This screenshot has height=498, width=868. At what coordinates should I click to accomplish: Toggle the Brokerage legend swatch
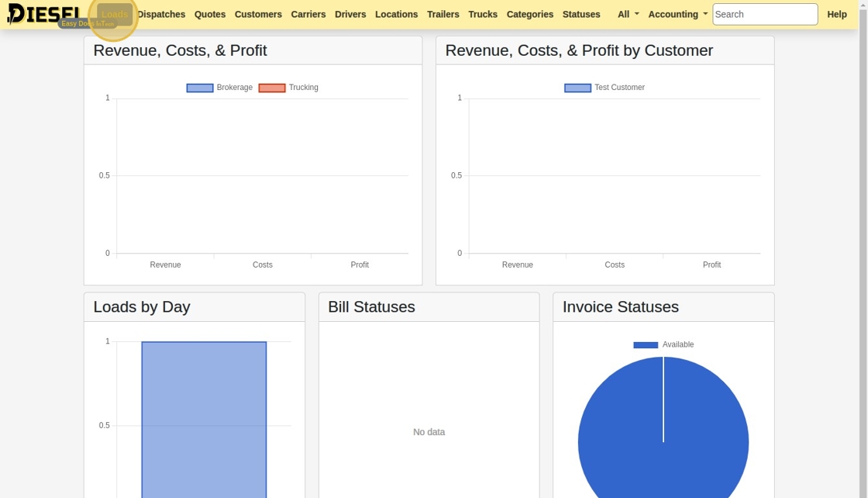(x=200, y=88)
